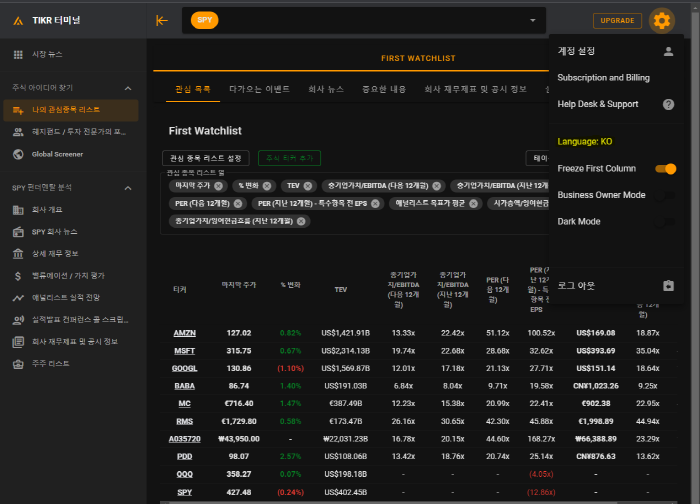Image resolution: width=700 pixels, height=504 pixels.
Task: Click the UPGRADE button
Action: [617, 21]
